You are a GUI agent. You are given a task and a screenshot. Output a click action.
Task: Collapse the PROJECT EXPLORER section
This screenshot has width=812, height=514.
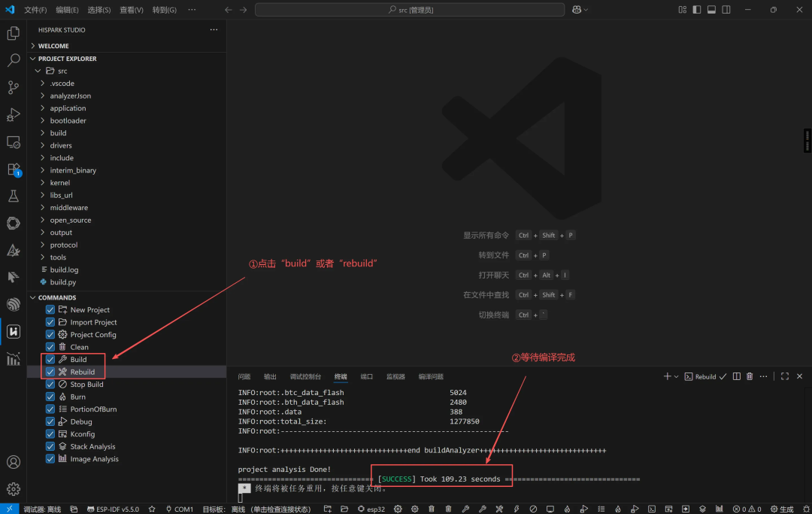pyautogui.click(x=127, y=59)
